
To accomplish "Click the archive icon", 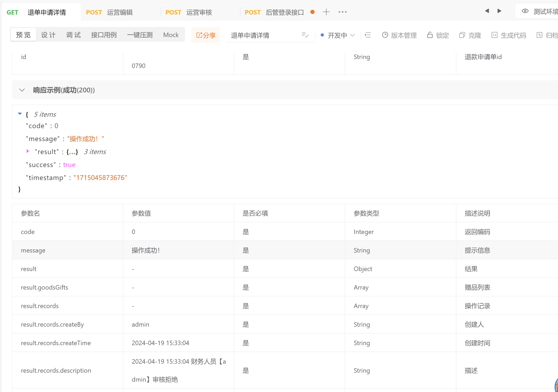I will [539, 35].
